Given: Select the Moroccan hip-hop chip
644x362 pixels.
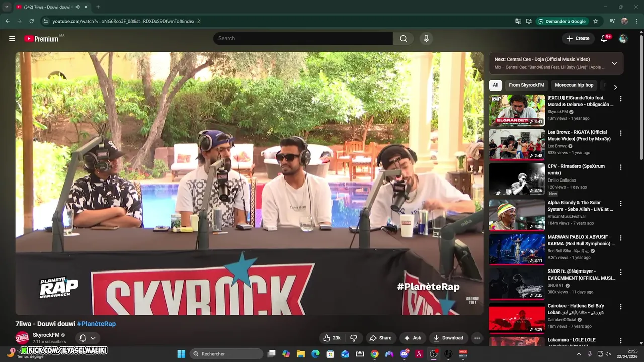Looking at the screenshot, I should [574, 85].
